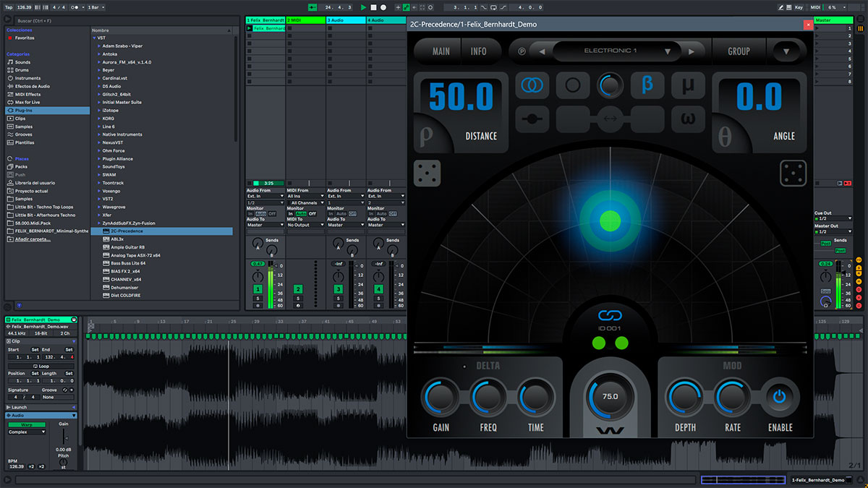868x488 pixels.
Task: Go to previous preset with left arrow
Action: click(x=541, y=51)
